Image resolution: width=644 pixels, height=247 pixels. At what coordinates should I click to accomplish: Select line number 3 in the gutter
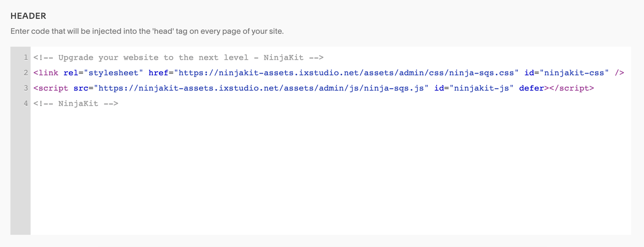(26, 88)
